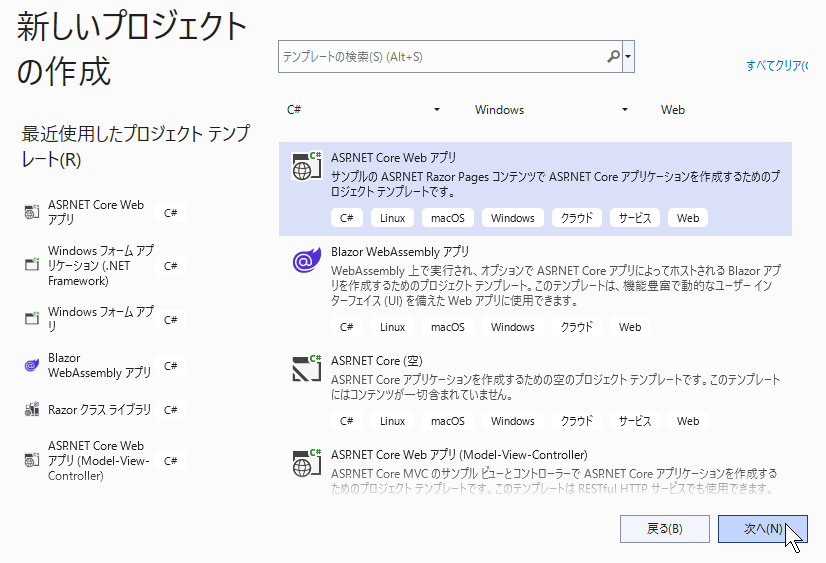Click サービス tag on ASP.NET Core Web アプリ
The width and height of the screenshot is (826, 563).
(635, 218)
